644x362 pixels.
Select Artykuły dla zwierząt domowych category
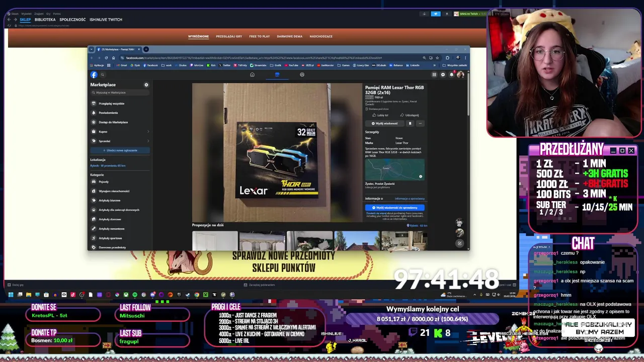tap(120, 210)
